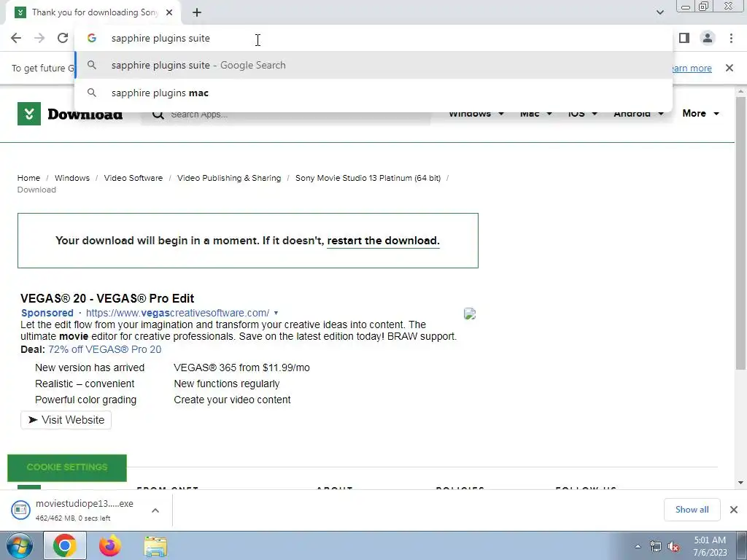The height and width of the screenshot is (560, 747).
Task: Expand the iOS platform menu
Action: 582,113
